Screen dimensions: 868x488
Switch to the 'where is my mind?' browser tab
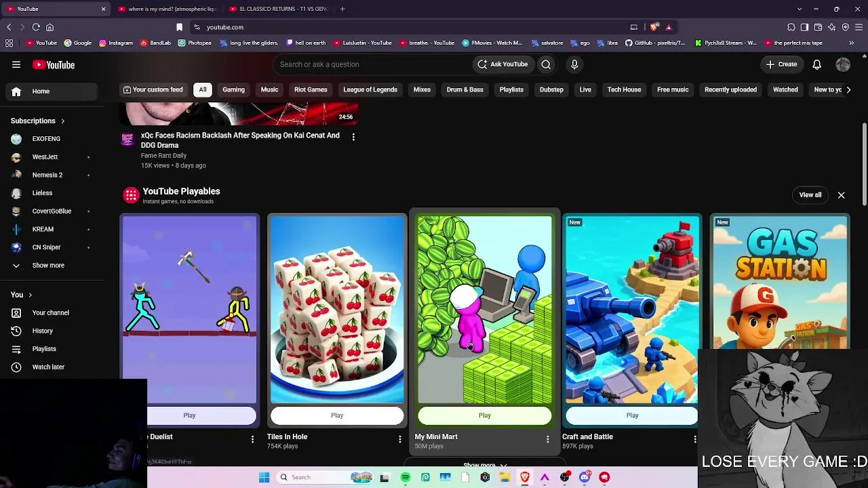(167, 9)
